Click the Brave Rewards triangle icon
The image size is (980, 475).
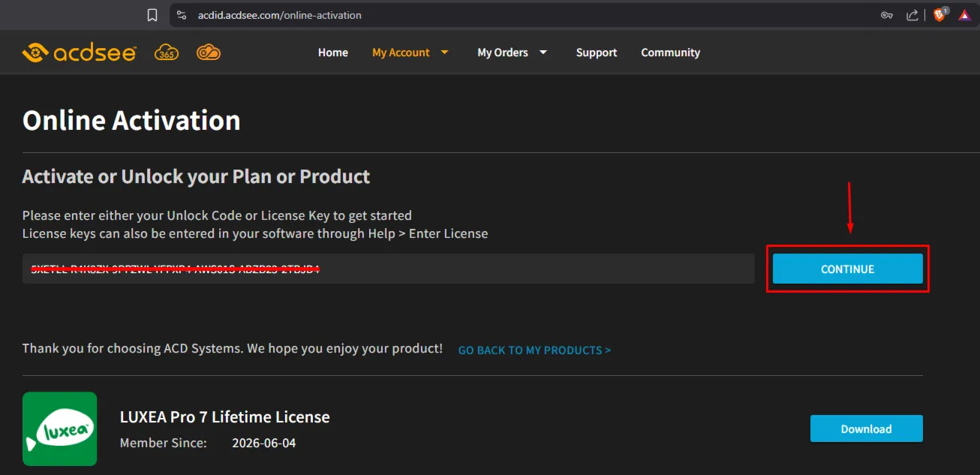click(x=964, y=15)
